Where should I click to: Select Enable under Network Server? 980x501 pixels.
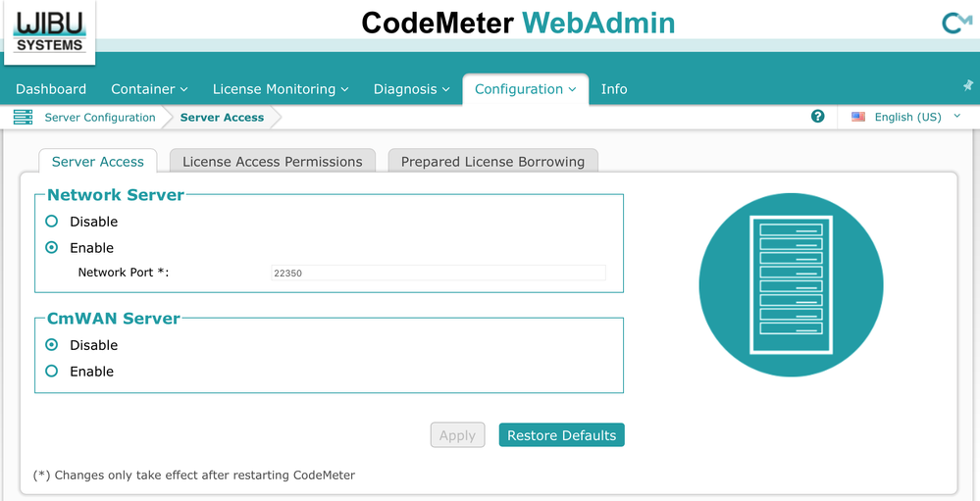click(52, 248)
